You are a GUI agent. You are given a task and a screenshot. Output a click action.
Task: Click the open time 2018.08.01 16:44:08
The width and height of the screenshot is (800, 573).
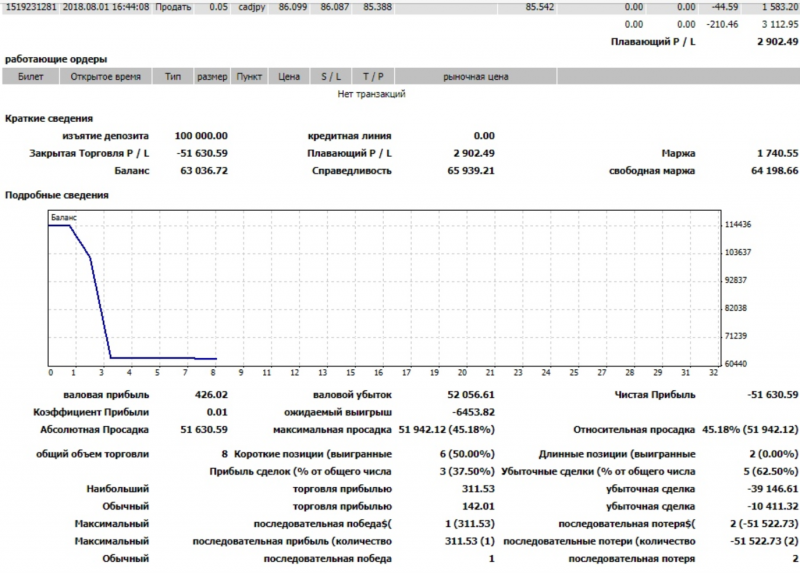pyautogui.click(x=106, y=7)
